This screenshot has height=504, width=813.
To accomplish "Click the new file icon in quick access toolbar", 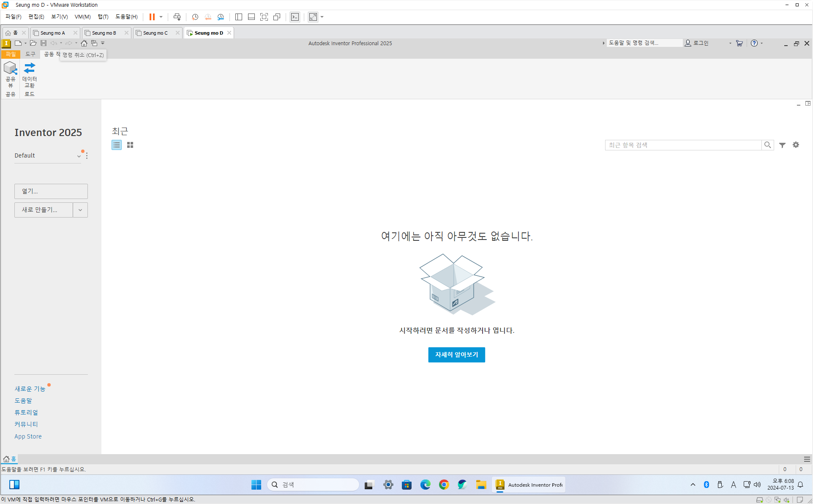I will 18,43.
